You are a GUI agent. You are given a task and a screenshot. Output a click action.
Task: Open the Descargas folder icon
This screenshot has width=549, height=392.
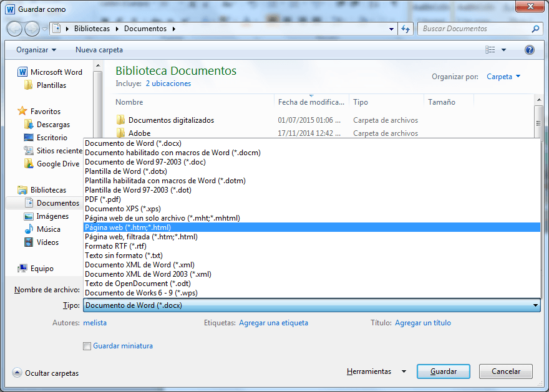(x=29, y=125)
